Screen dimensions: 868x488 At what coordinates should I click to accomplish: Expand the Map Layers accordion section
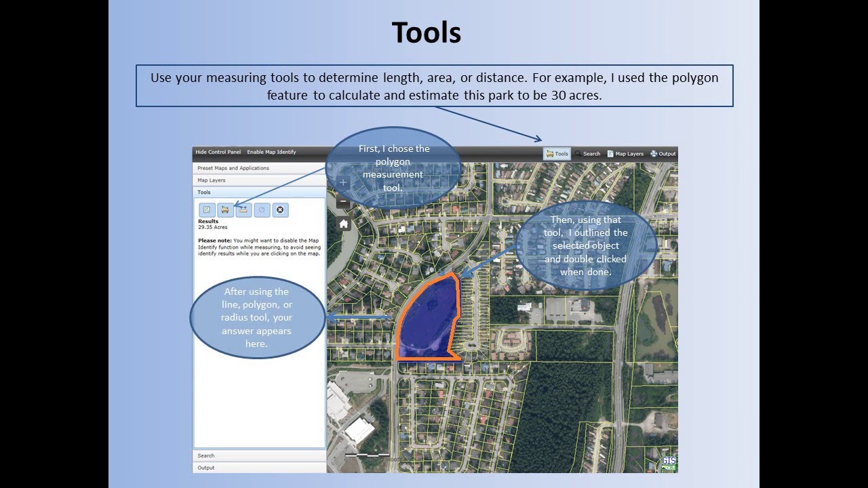tap(260, 180)
